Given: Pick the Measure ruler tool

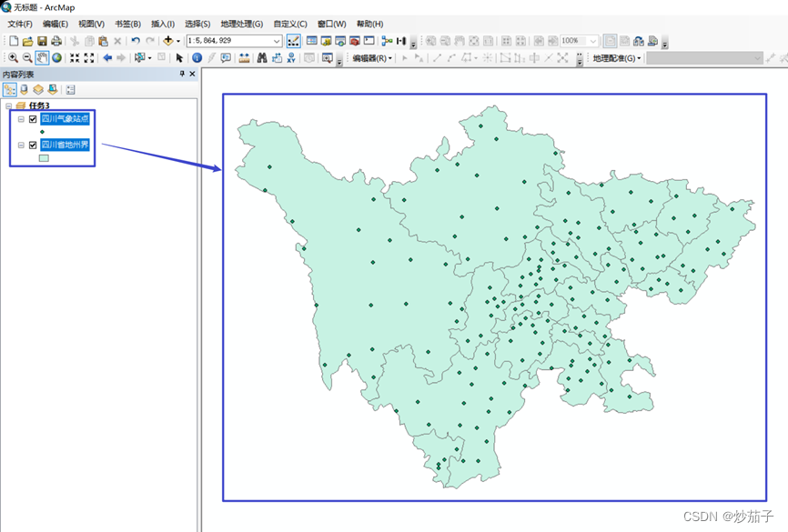Looking at the screenshot, I should tap(244, 58).
